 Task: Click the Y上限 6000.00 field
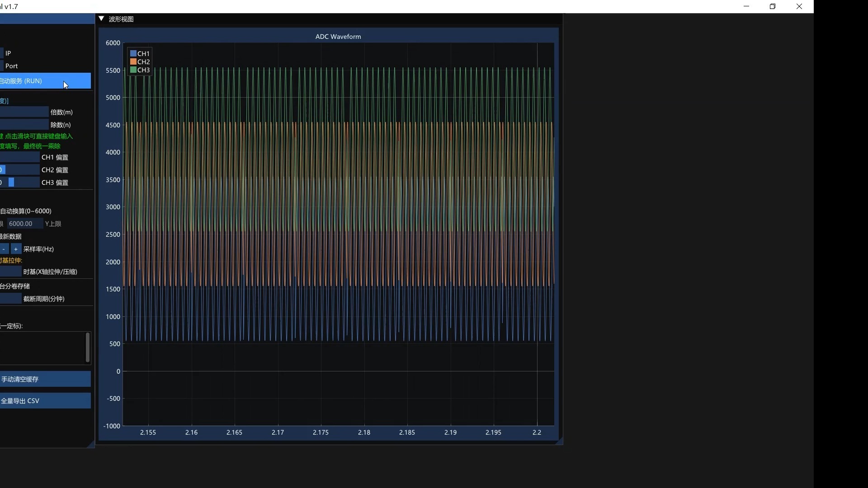[24, 224]
